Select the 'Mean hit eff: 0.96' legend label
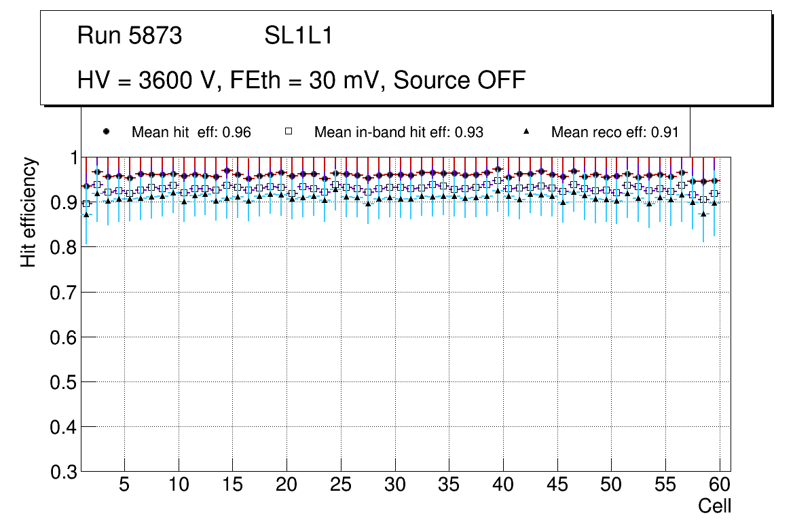Image resolution: width=812 pixels, height=524 pixels. click(191, 132)
